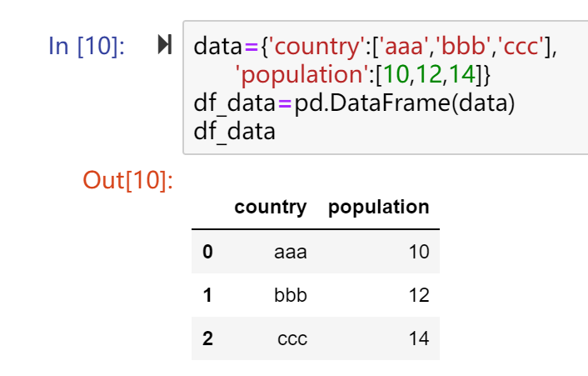The width and height of the screenshot is (588, 376).
Task: Click the bbb cell in country column
Action: [290, 295]
